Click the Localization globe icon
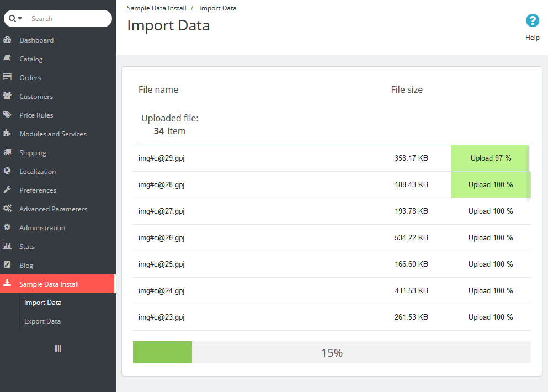The height and width of the screenshot is (392, 548). pyautogui.click(x=7, y=172)
